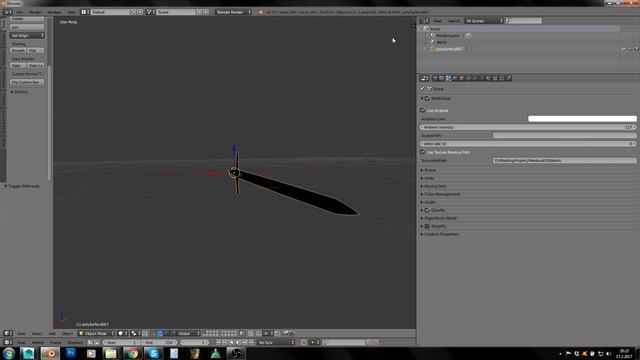The width and height of the screenshot is (640, 360).
Task: Select RenderLayers item in outliner
Action: (447, 36)
